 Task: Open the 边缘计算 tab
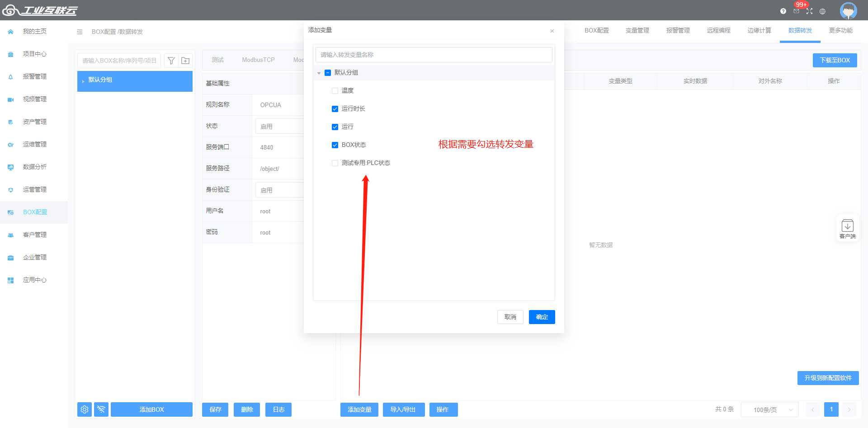coord(759,31)
